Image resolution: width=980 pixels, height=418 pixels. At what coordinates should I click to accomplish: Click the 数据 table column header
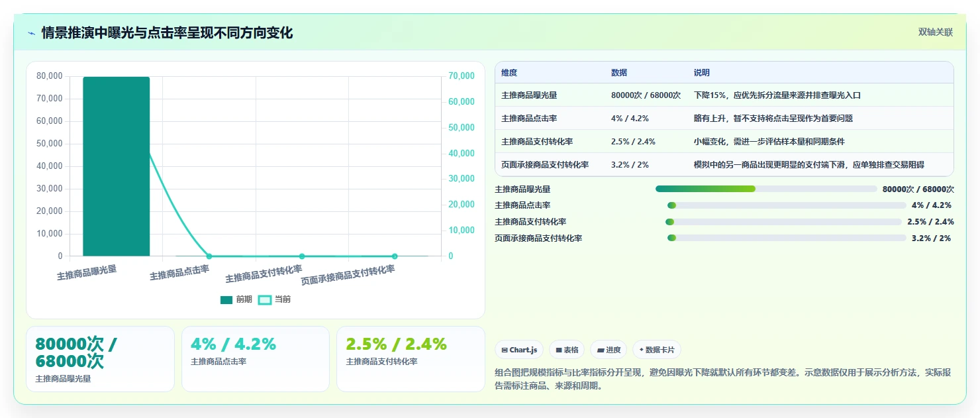click(x=619, y=73)
